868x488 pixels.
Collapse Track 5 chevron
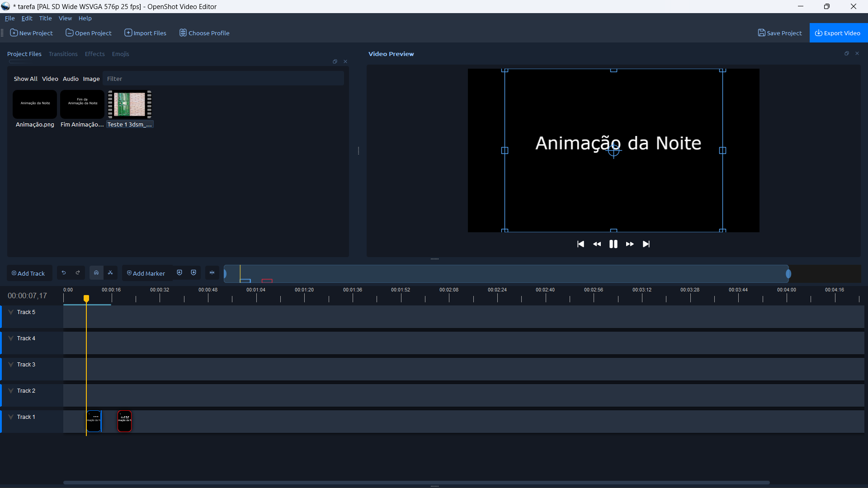(x=11, y=312)
